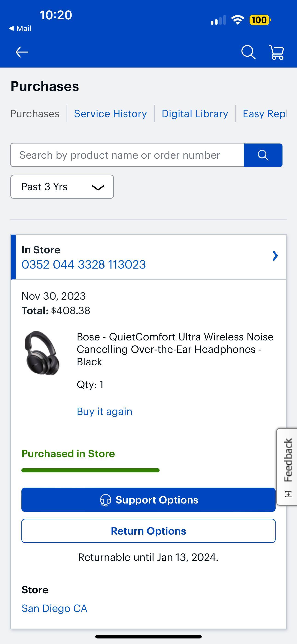
Task: Tap the Buy it again link
Action: [105, 412]
